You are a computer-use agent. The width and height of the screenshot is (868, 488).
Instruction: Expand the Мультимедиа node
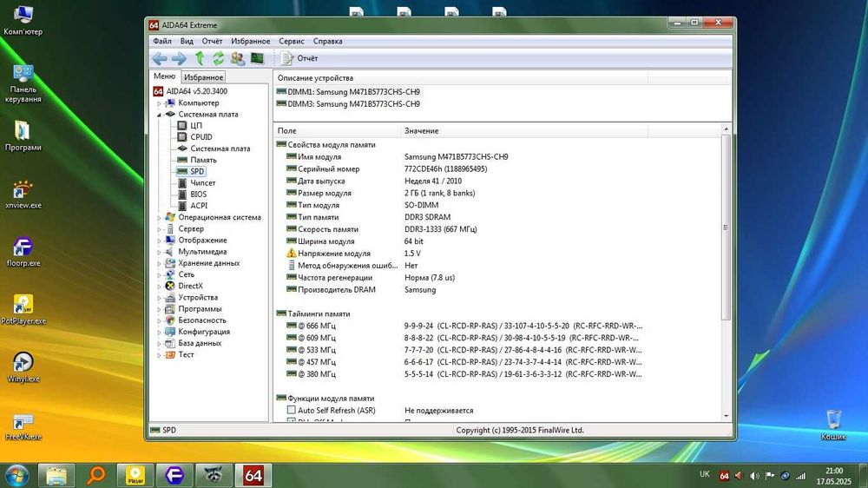coord(159,252)
